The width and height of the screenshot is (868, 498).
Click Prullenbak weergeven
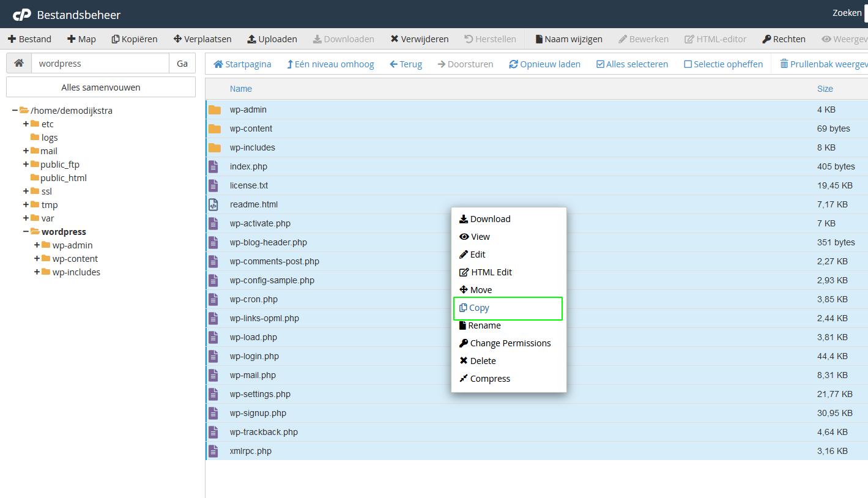[823, 64]
